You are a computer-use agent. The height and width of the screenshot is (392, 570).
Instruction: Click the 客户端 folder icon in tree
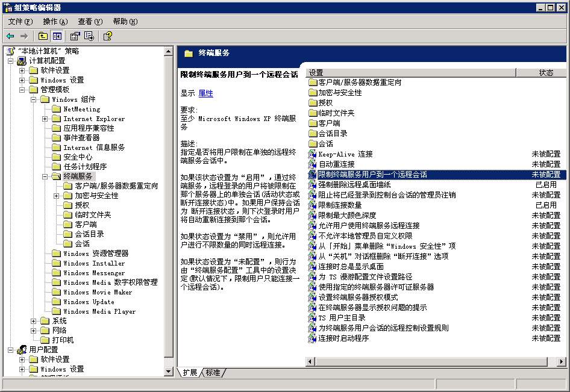[x=67, y=224]
